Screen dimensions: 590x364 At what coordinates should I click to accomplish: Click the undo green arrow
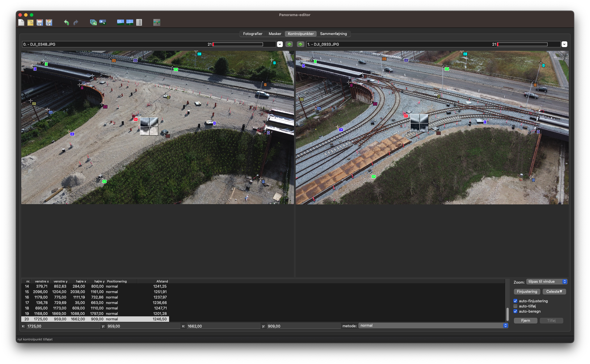tap(66, 22)
